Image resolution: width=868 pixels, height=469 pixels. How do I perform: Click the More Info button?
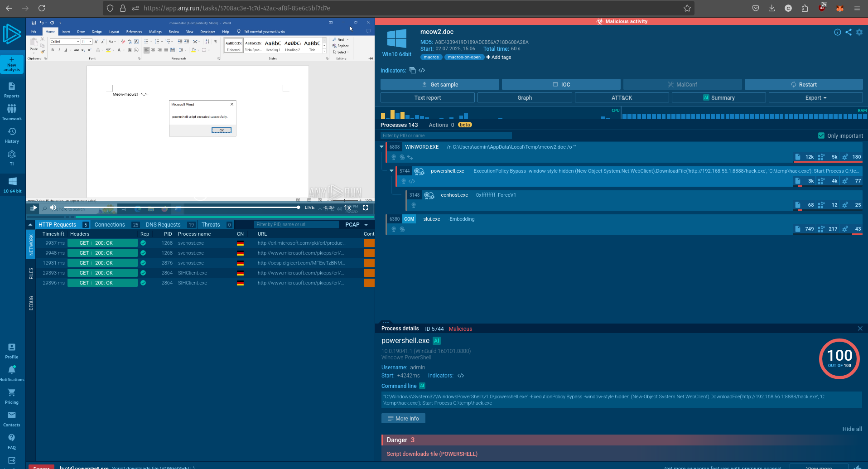[403, 418]
